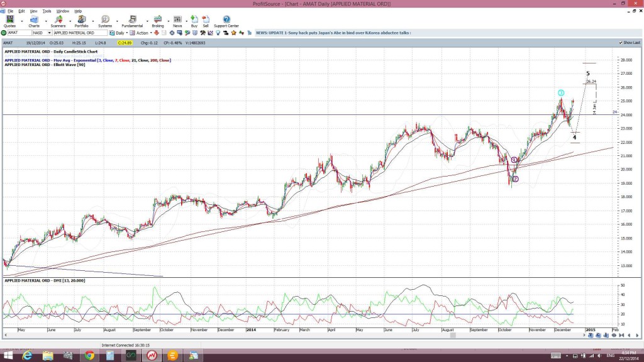Click the green go icon beside AMAT symbol
This screenshot has height=362, width=644.
[x=4, y=33]
